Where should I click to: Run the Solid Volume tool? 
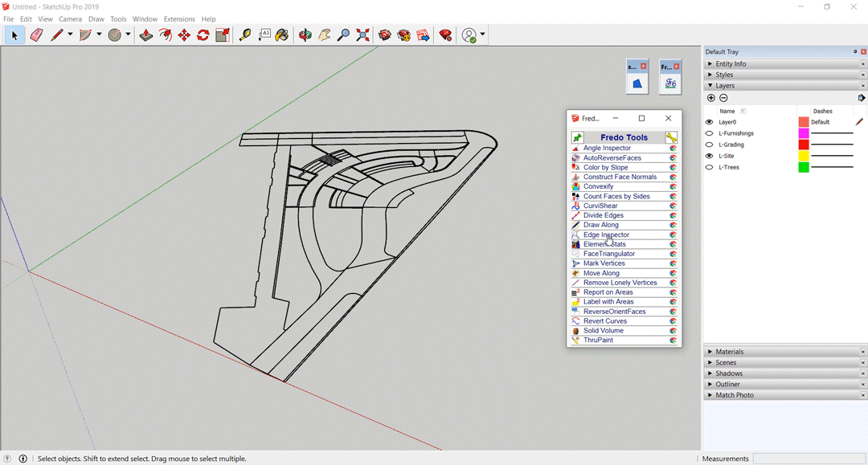tap(603, 331)
